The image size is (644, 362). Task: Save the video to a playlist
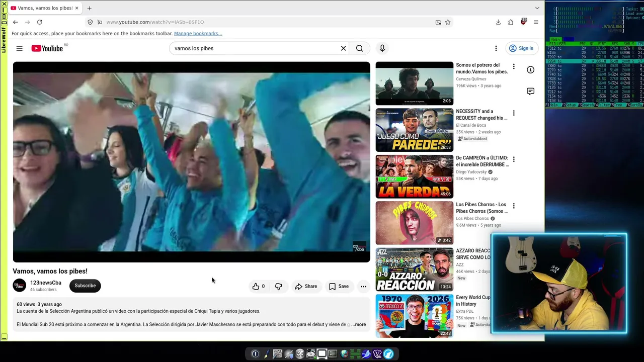coord(339,286)
